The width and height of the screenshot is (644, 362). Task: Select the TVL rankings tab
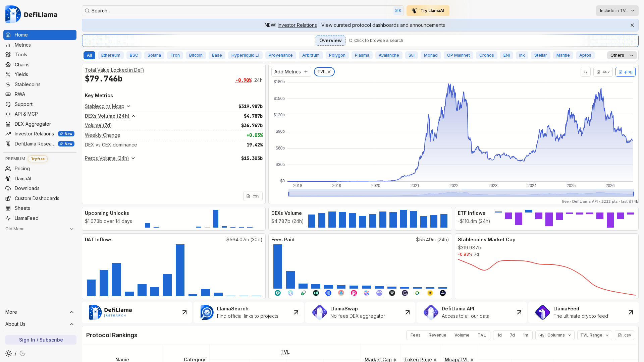click(x=482, y=335)
